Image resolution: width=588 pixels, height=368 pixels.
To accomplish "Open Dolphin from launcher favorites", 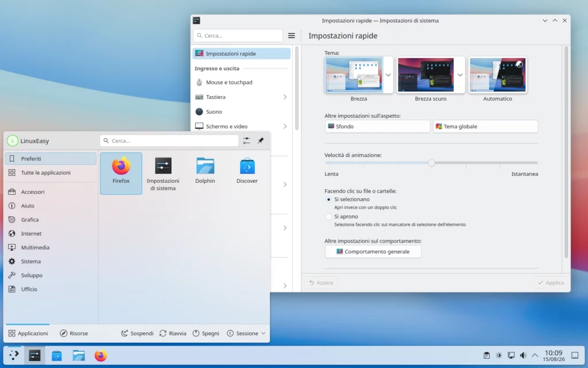I will 205,174.
